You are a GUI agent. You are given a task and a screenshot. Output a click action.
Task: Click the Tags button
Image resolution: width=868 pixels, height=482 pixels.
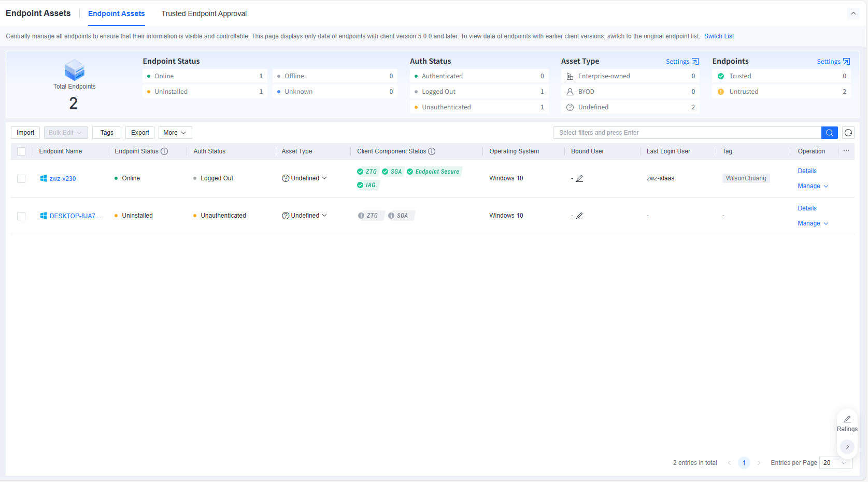click(x=107, y=133)
